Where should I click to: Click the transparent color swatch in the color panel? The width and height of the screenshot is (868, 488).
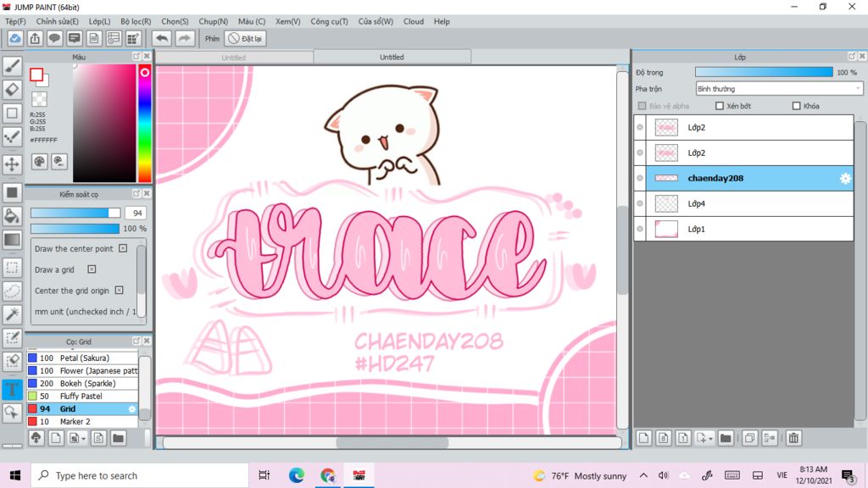39,99
